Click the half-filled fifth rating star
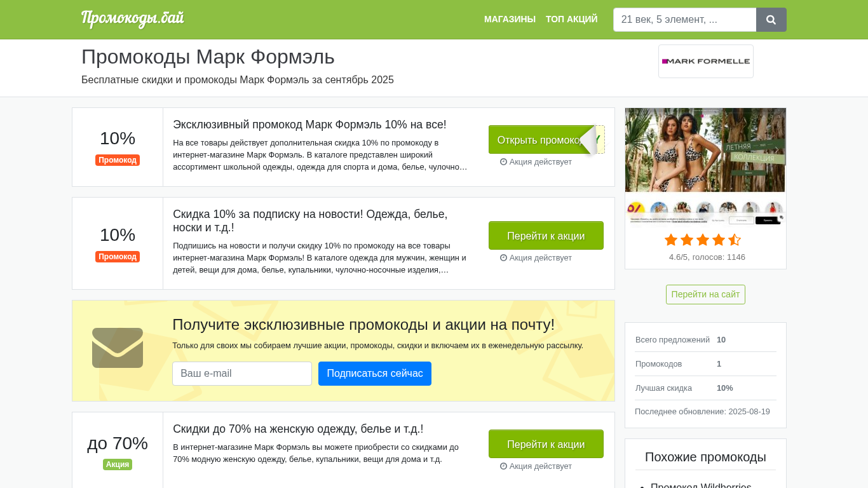The image size is (868, 488). [x=735, y=240]
